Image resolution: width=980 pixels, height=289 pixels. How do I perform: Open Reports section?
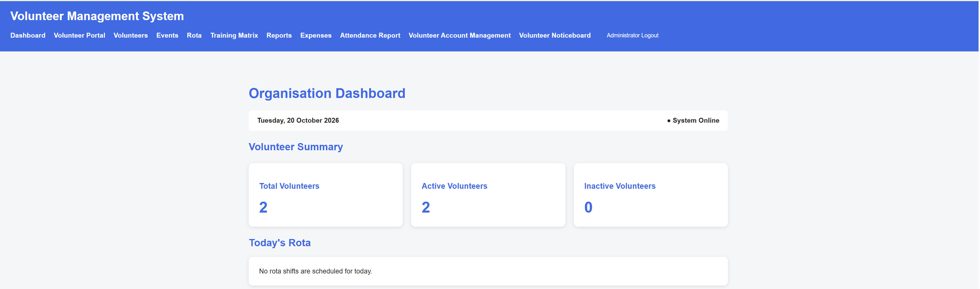pyautogui.click(x=279, y=35)
